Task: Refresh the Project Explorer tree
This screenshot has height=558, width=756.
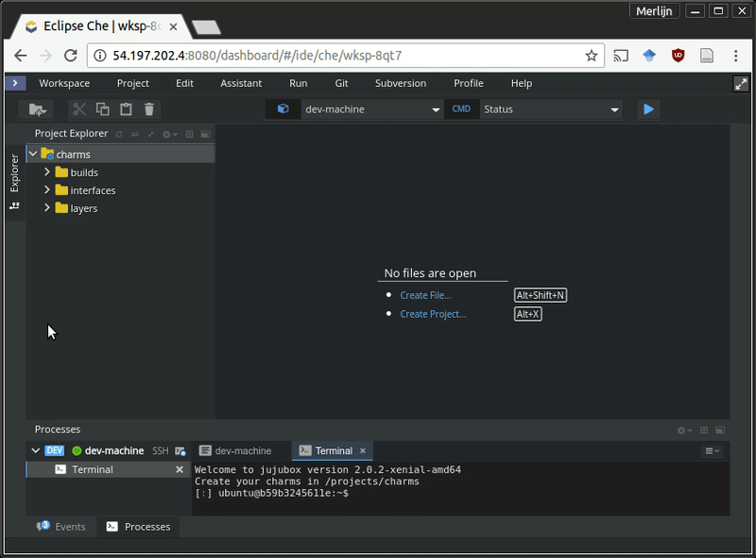Action: tap(119, 134)
